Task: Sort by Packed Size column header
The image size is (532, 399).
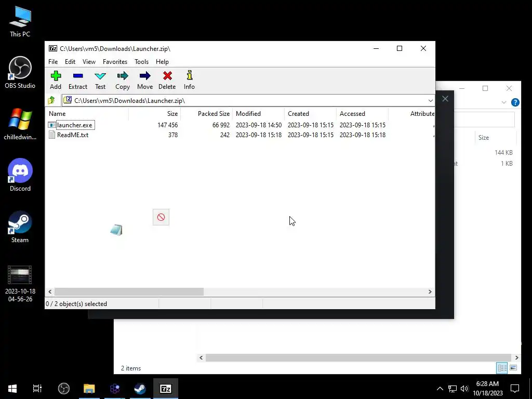Action: (x=206, y=114)
